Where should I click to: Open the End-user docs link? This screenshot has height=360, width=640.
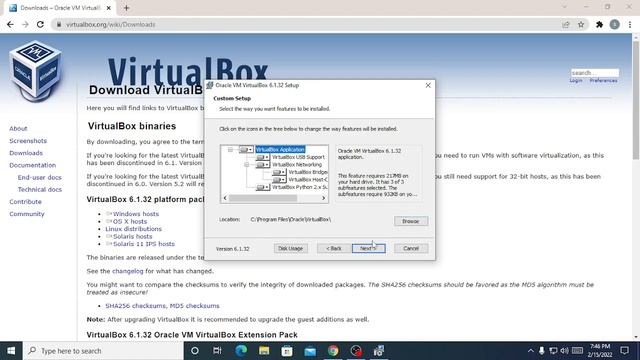[40, 178]
